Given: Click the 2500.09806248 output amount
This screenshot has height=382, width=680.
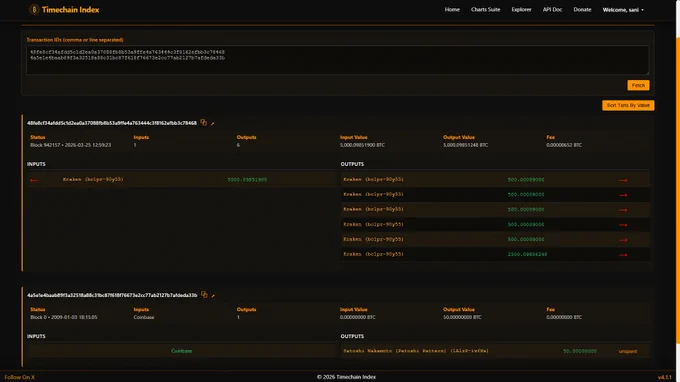Looking at the screenshot, I should [x=527, y=254].
